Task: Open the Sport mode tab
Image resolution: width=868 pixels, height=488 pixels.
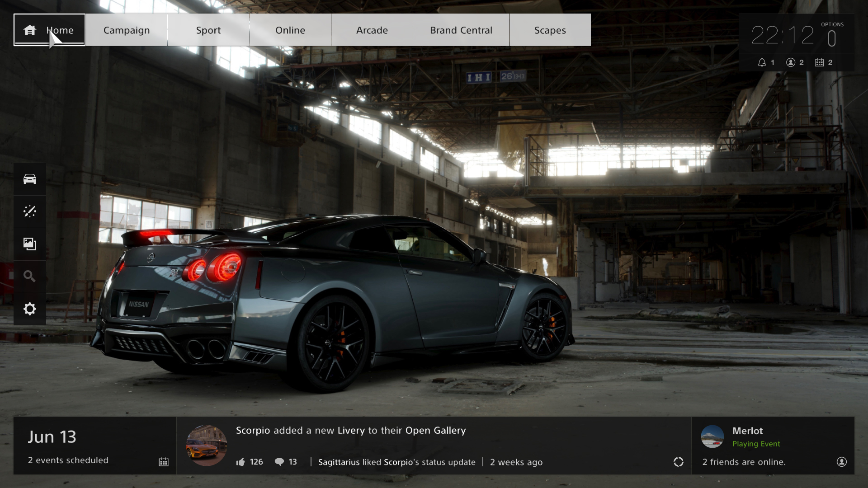Action: (208, 30)
